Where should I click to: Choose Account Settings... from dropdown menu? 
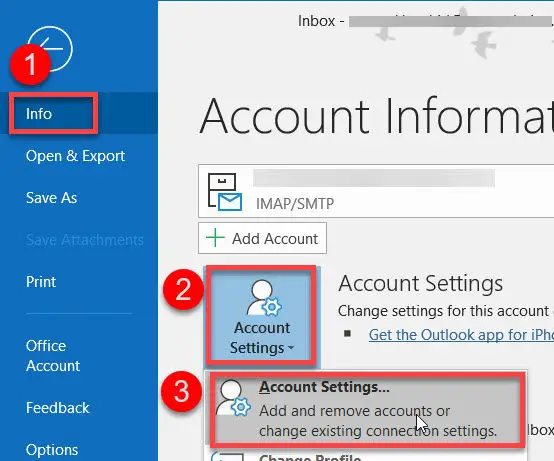coord(366,409)
